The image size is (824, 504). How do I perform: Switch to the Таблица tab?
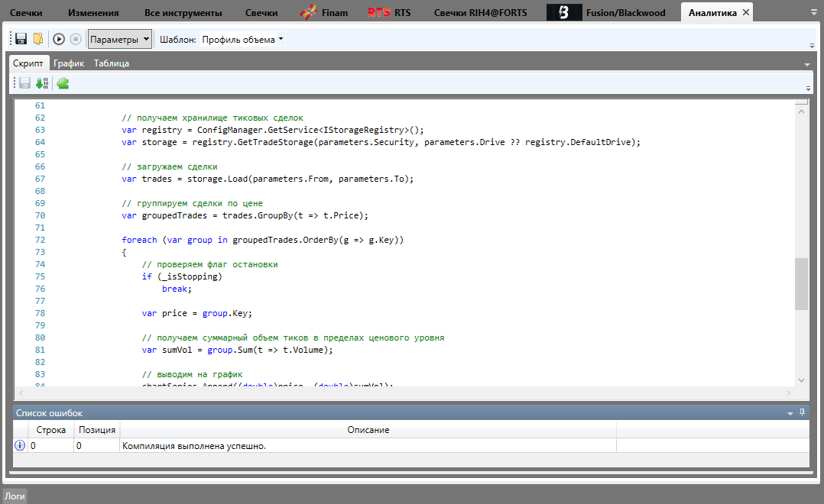(112, 63)
